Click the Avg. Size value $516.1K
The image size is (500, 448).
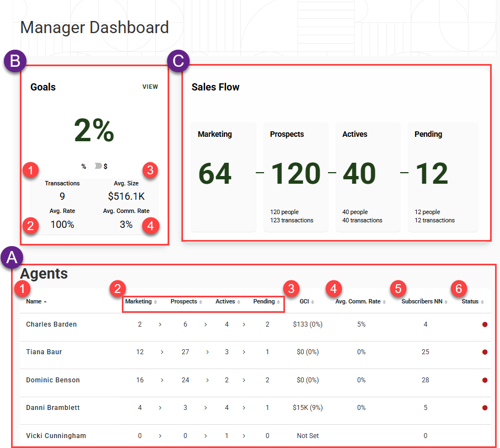[126, 196]
